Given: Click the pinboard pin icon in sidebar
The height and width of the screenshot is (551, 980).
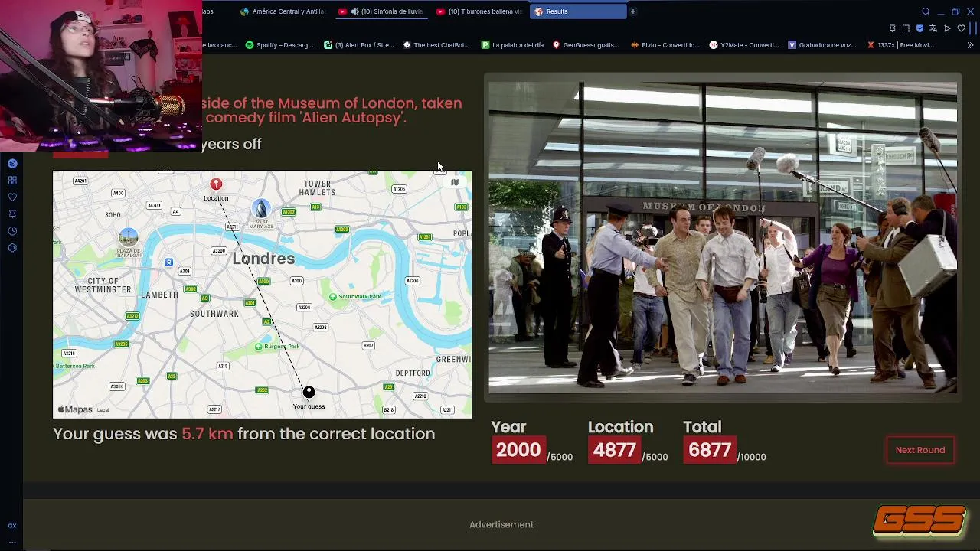Looking at the screenshot, I should tap(12, 214).
